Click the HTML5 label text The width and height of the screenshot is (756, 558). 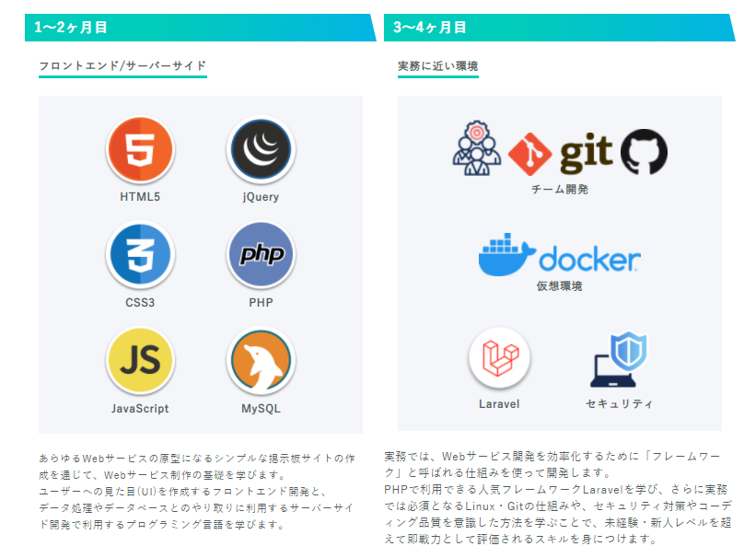pyautogui.click(x=140, y=197)
